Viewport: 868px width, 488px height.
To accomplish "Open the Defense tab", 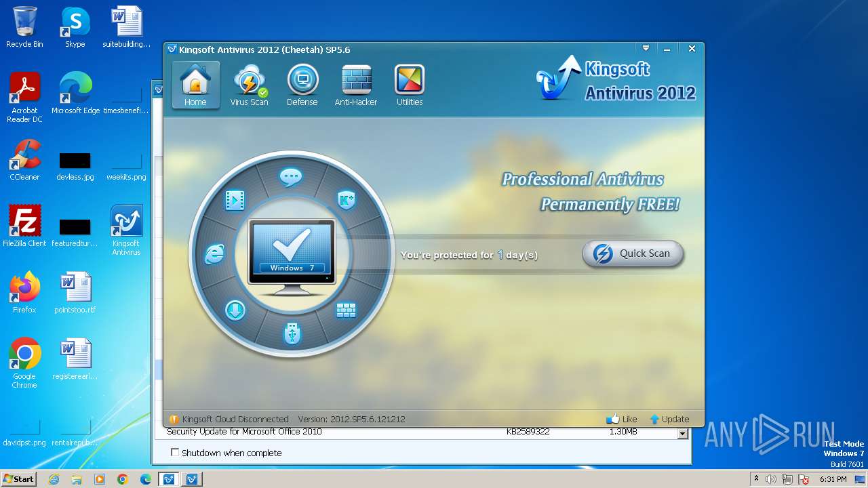I will pos(302,85).
